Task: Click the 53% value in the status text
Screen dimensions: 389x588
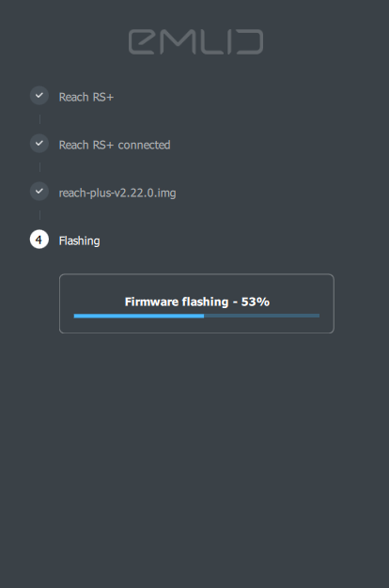Action: (256, 302)
